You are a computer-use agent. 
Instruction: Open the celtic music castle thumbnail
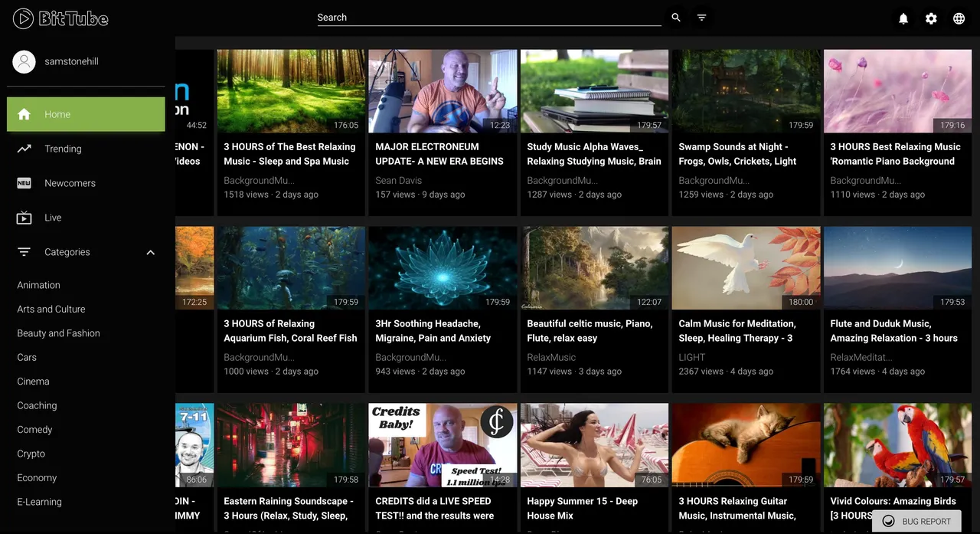coord(594,268)
